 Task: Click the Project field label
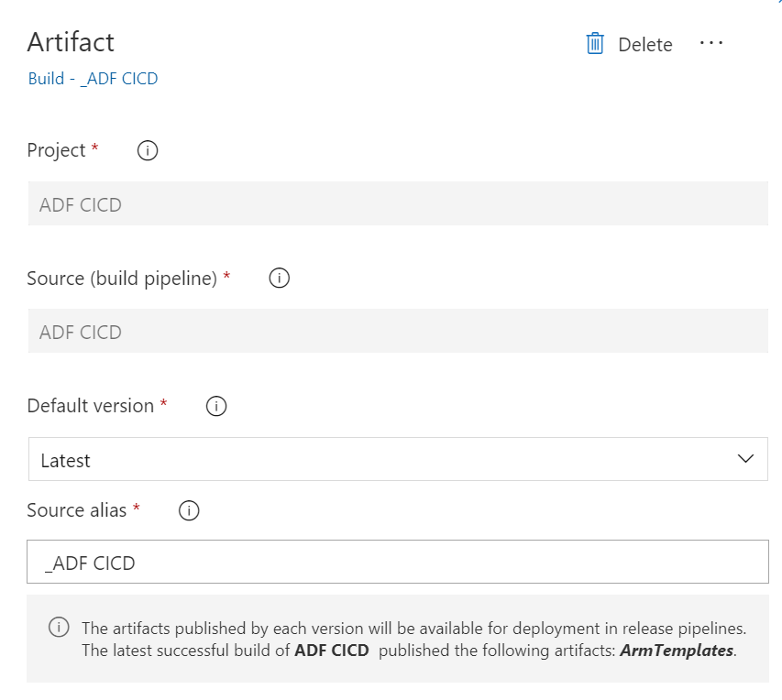point(56,150)
